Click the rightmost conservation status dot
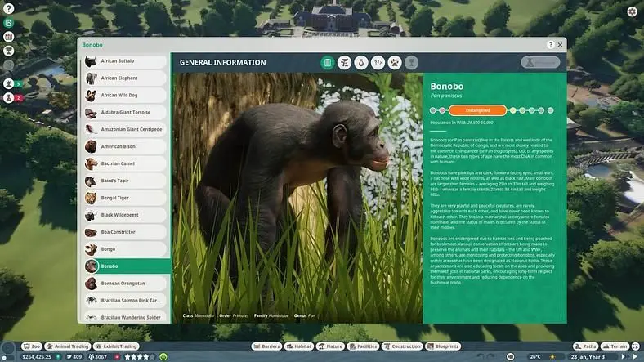644x362 pixels. point(550,110)
